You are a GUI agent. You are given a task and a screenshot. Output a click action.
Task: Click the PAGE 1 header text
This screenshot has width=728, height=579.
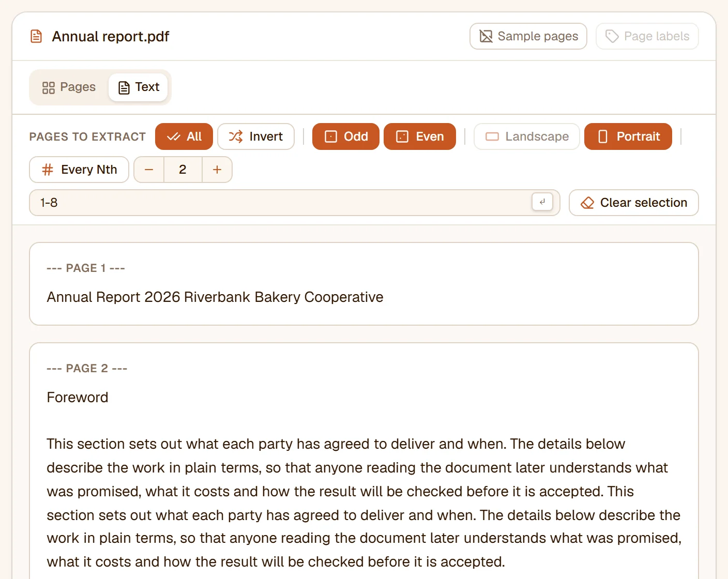coord(86,268)
